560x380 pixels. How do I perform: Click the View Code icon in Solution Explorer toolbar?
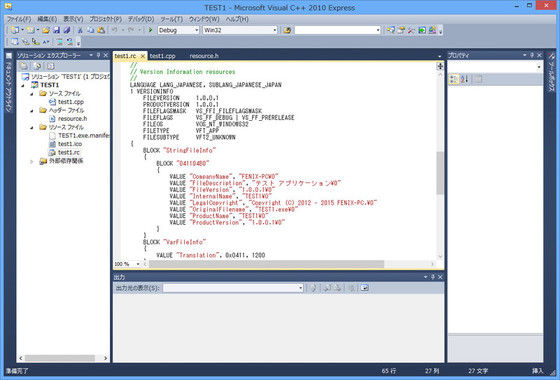click(x=51, y=66)
